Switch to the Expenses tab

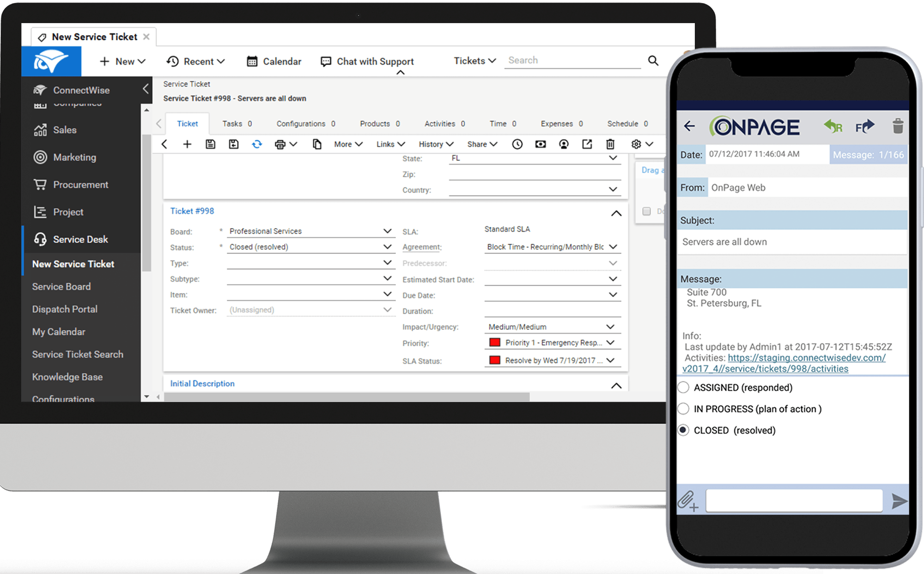click(x=562, y=124)
